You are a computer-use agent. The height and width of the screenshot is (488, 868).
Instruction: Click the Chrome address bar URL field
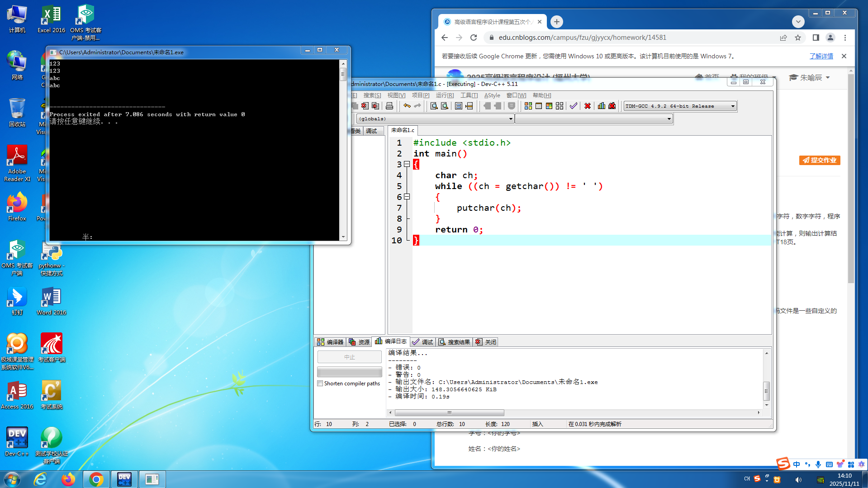(630, 38)
